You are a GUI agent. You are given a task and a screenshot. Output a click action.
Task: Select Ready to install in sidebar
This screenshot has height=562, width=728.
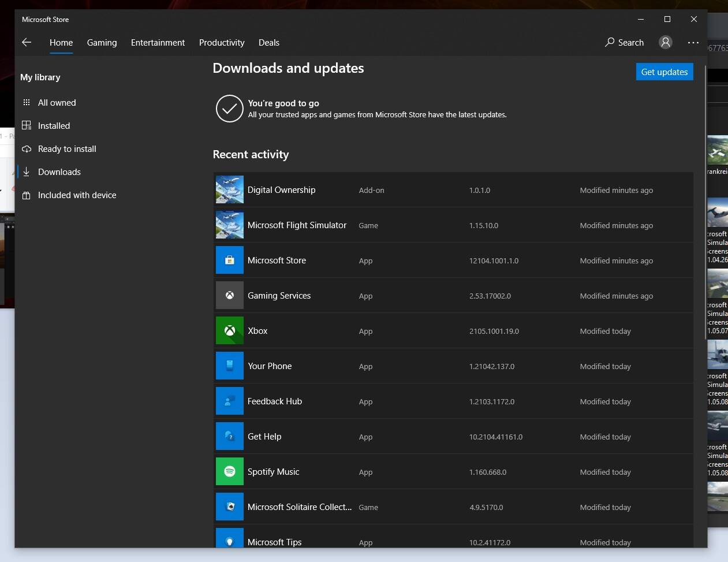[67, 149]
